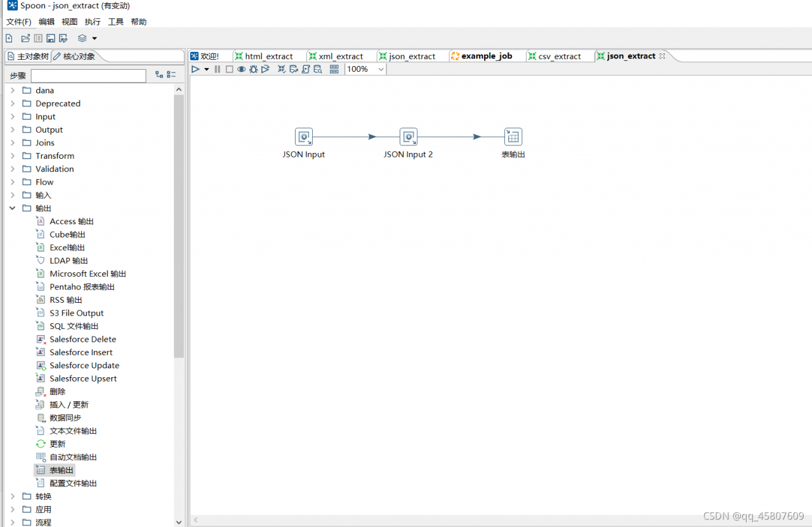Run impact analysis on the database
The image size is (812, 527).
pyautogui.click(x=294, y=69)
